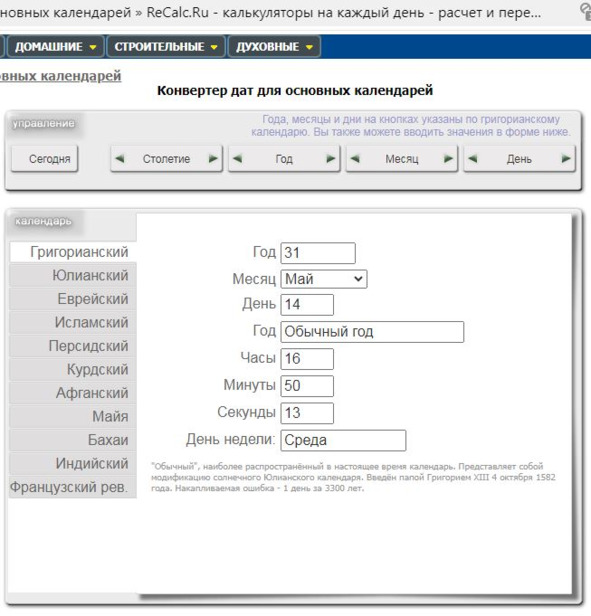Open the ДУХОВНЫЕ menu

(274, 47)
